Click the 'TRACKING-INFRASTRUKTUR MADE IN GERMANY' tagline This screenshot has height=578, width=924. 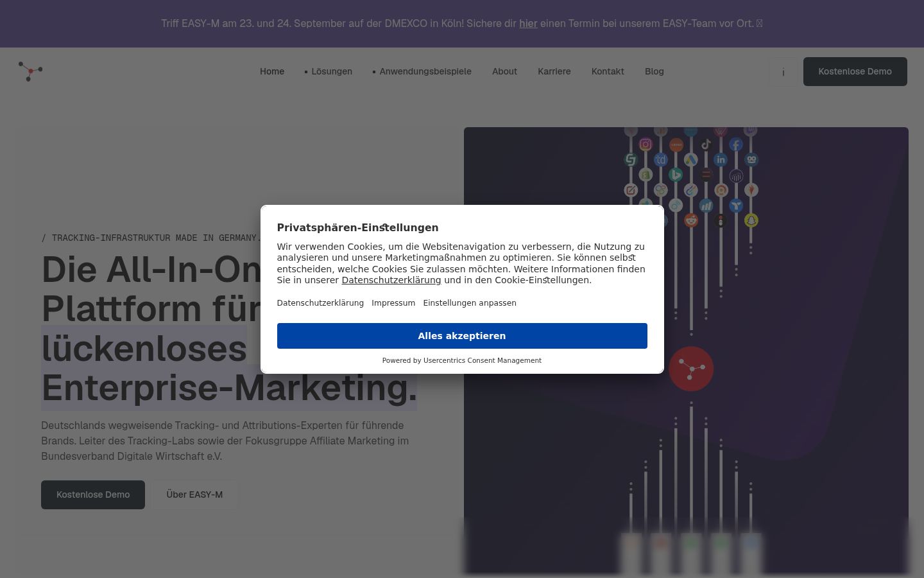(x=151, y=238)
